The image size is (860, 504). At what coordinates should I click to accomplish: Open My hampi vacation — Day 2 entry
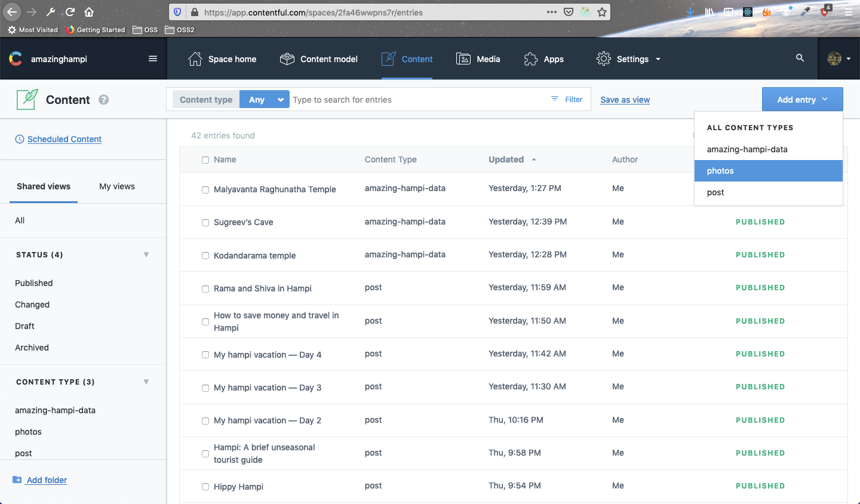[x=268, y=420]
